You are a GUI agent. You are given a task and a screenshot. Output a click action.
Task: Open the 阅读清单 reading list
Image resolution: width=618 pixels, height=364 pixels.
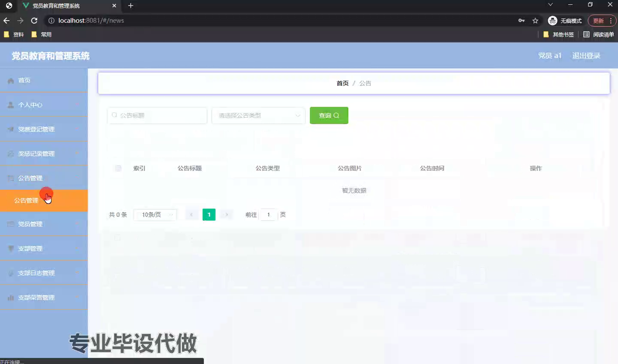click(598, 34)
